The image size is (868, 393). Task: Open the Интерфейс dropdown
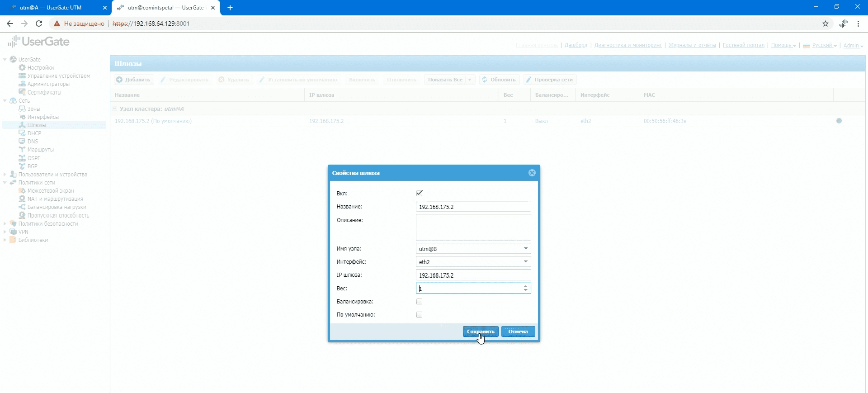526,262
